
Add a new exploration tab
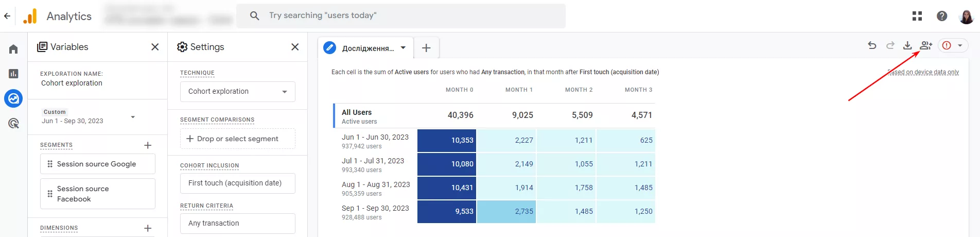point(426,48)
